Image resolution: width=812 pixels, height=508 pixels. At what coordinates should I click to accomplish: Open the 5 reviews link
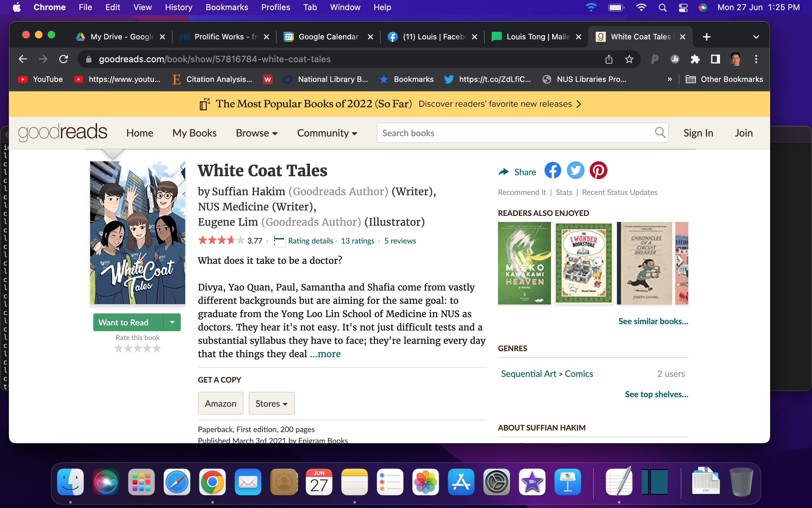pyautogui.click(x=400, y=241)
